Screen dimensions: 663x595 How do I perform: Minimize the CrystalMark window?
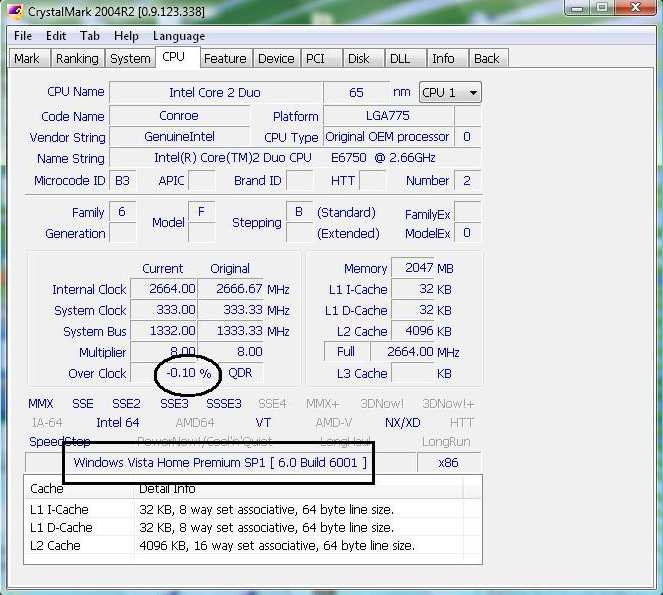pyautogui.click(x=578, y=8)
